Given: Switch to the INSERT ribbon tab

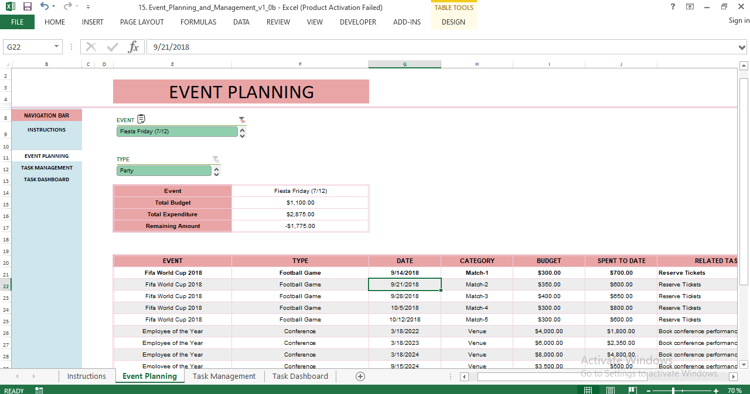Looking at the screenshot, I should (92, 22).
